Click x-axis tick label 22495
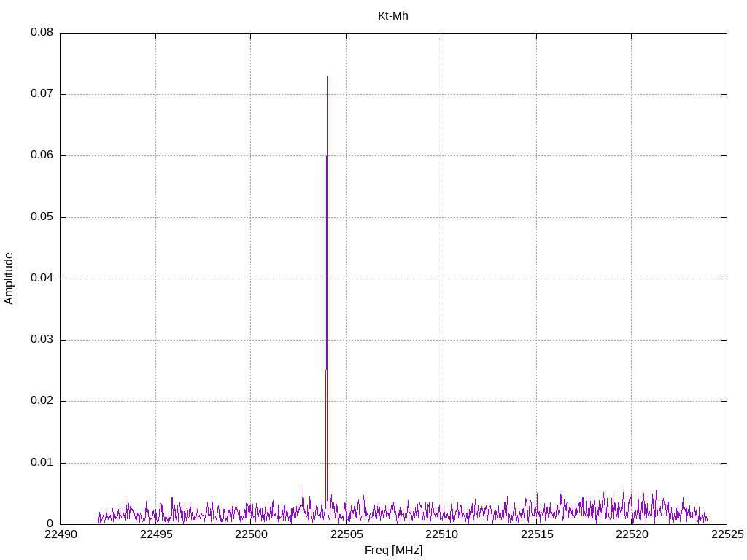Screen dimensions: 747x560 (155, 535)
